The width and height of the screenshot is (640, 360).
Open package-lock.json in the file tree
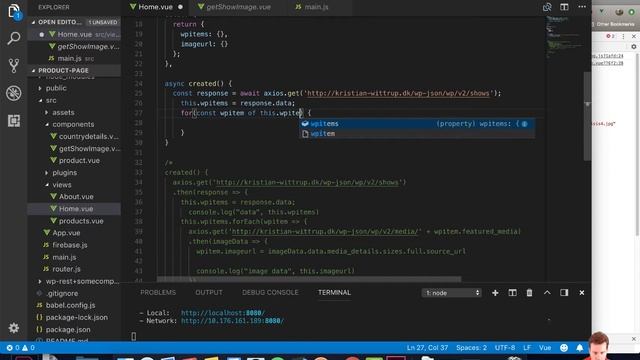pos(76,318)
